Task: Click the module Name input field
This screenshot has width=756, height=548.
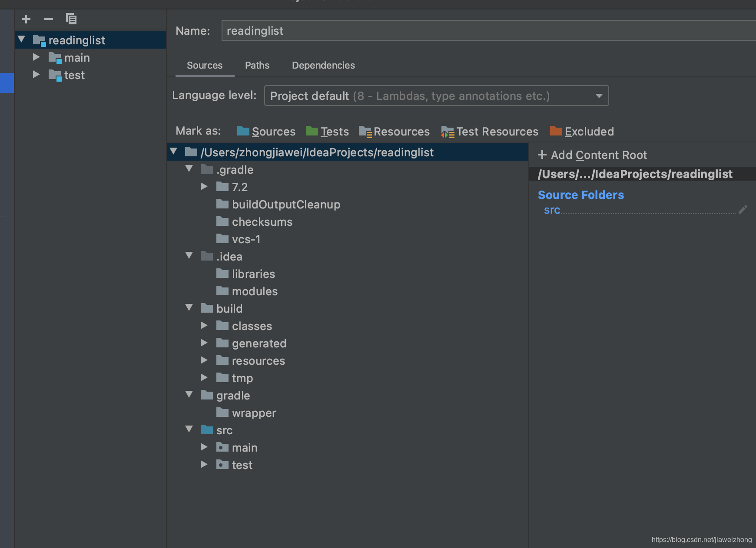Action: pos(488,31)
